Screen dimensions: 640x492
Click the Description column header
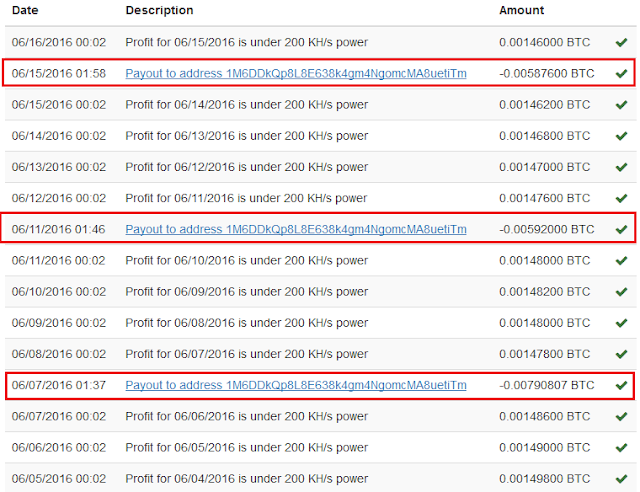(159, 11)
